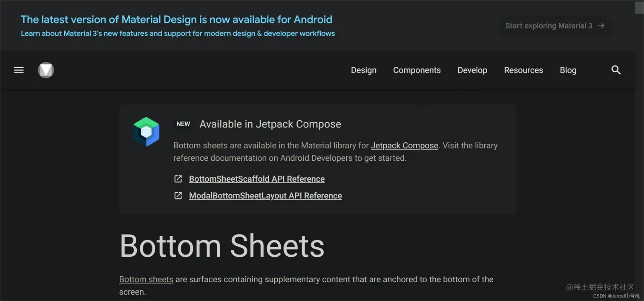The height and width of the screenshot is (301, 644).
Task: Open the search magnifier icon
Action: (616, 70)
